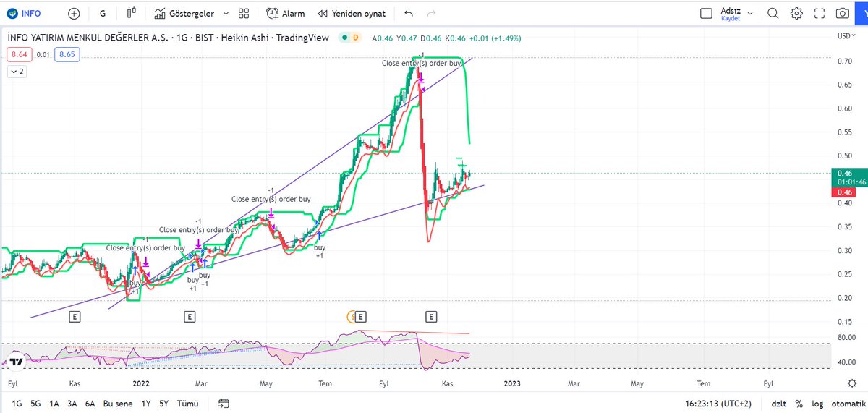
Task: Toggle the dzlt adjustment setting
Action: click(x=778, y=403)
